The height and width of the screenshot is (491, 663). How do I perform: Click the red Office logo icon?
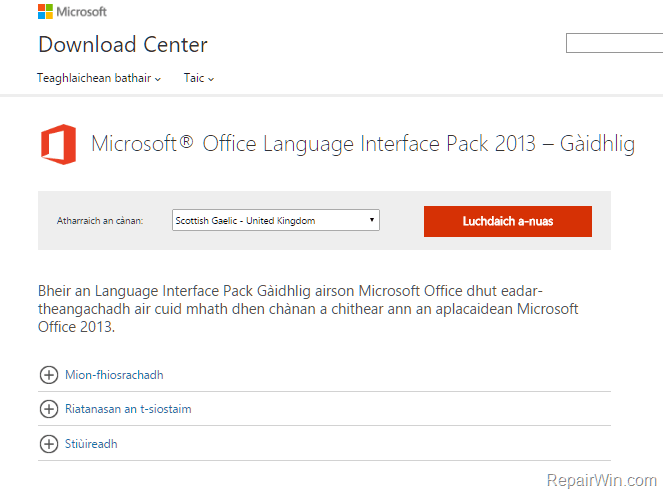coord(58,144)
